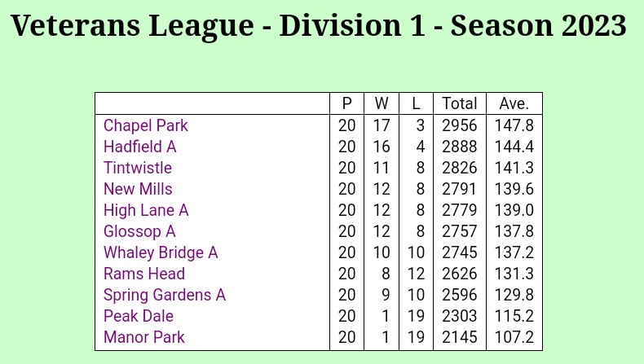Image resolution: width=644 pixels, height=364 pixels.
Task: Click the L column header
Action: point(416,103)
